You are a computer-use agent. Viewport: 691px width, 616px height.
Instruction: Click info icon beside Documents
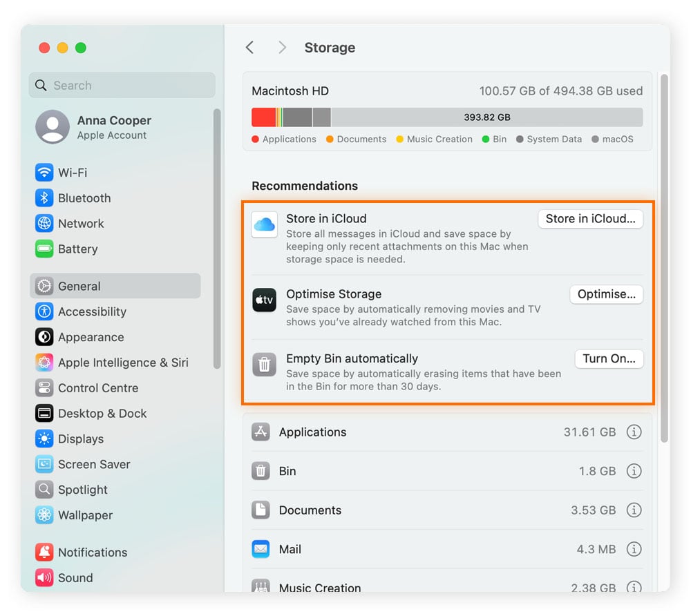(x=634, y=510)
